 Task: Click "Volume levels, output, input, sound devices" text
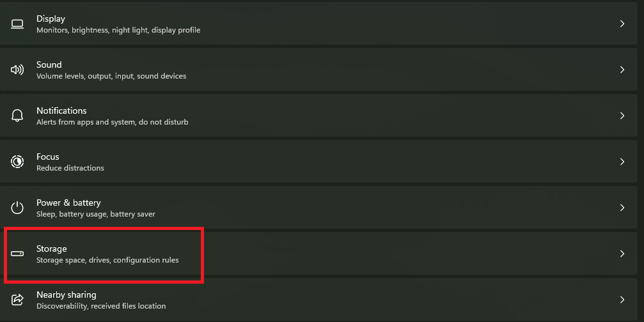click(x=111, y=76)
